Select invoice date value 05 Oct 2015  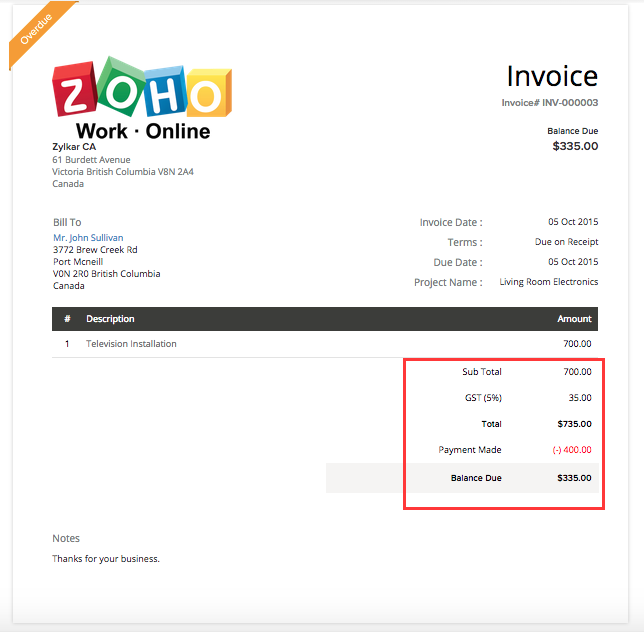point(573,222)
